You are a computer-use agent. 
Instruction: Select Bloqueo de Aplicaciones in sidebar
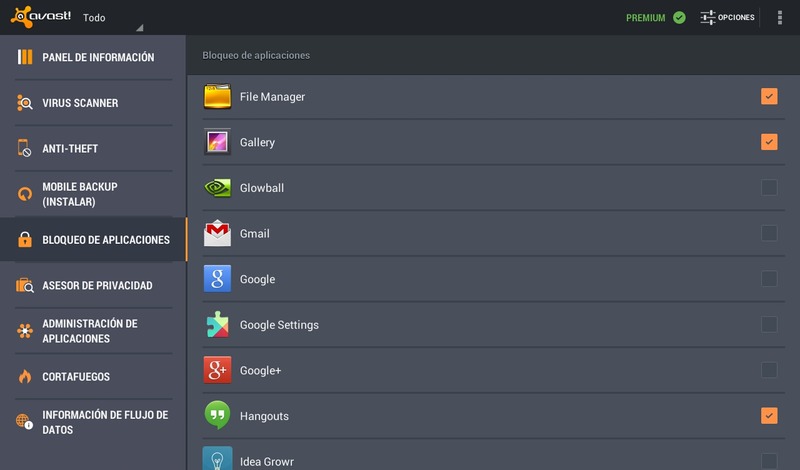pos(93,239)
